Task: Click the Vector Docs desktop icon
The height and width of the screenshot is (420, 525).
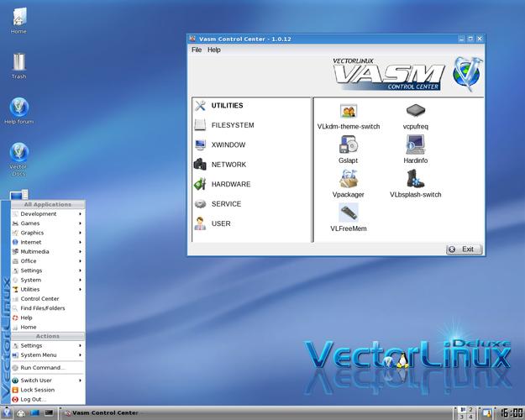Action: 18,160
